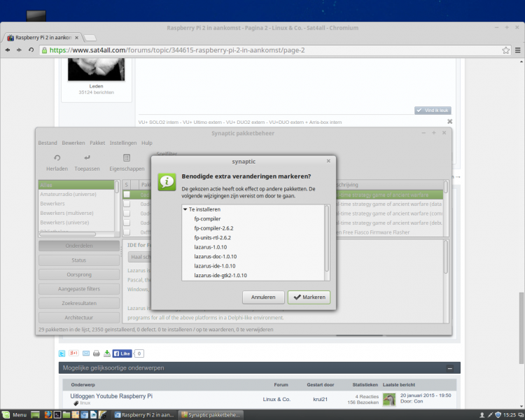
Task: Toggle checkbox of third package row
Action: 127,213
